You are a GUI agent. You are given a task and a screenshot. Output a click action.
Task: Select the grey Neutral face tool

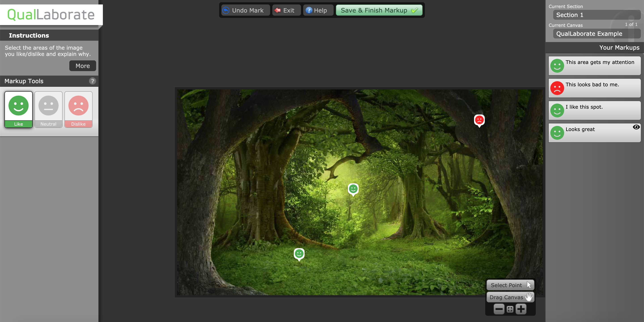click(x=48, y=109)
